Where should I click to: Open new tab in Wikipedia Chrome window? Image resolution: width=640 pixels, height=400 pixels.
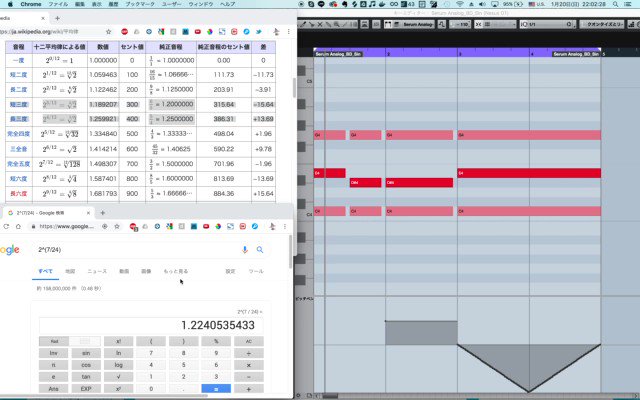pyautogui.click(x=57, y=18)
